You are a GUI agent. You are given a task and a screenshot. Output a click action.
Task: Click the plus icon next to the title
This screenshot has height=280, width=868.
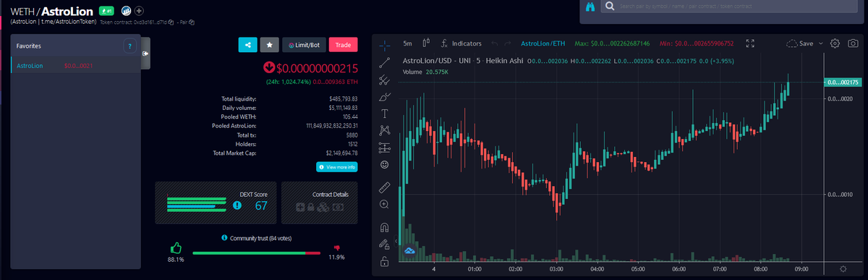(139, 11)
